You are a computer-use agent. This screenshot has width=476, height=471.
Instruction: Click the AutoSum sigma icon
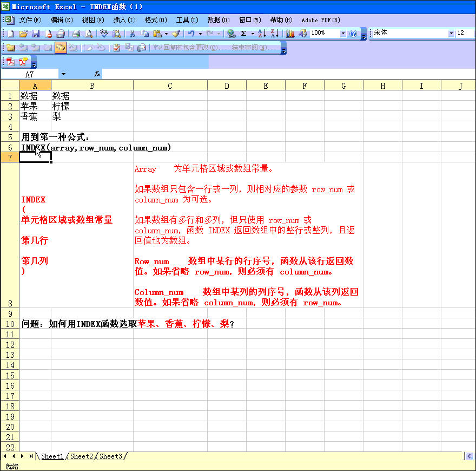point(244,34)
